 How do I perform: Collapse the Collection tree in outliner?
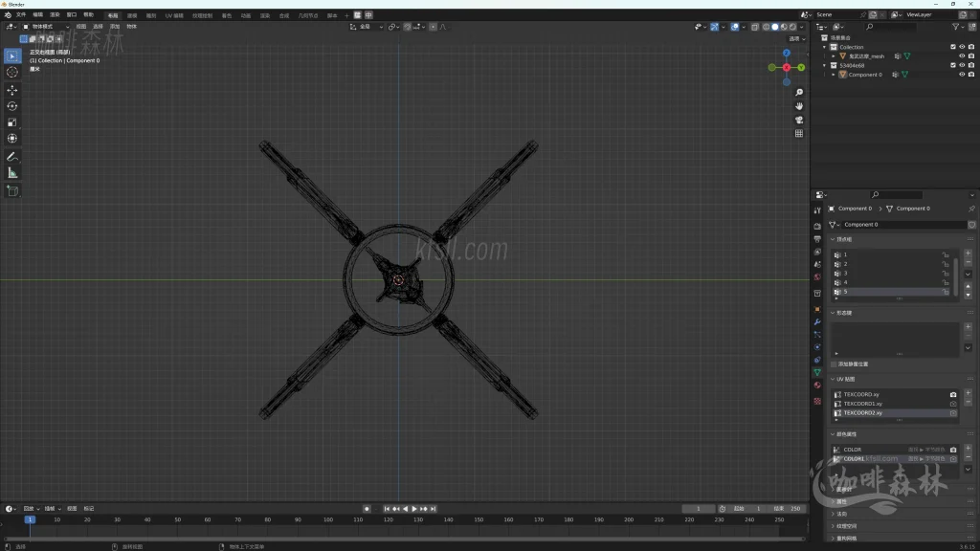824,47
